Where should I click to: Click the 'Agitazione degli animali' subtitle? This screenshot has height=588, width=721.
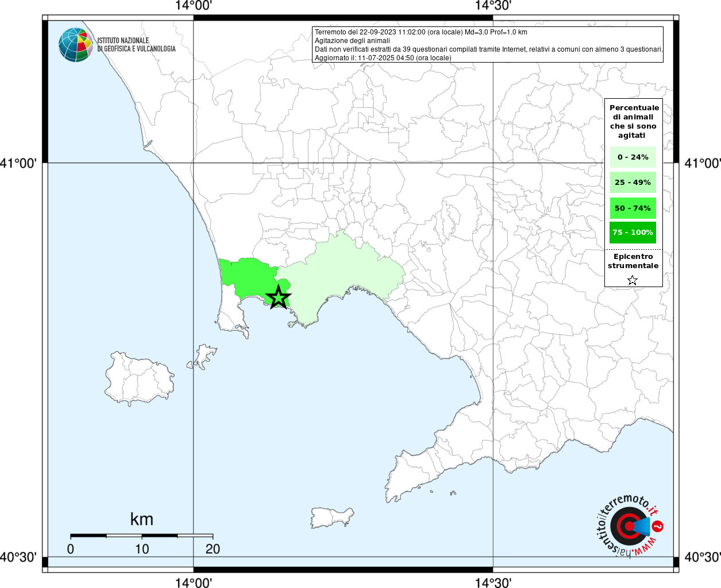(352, 41)
